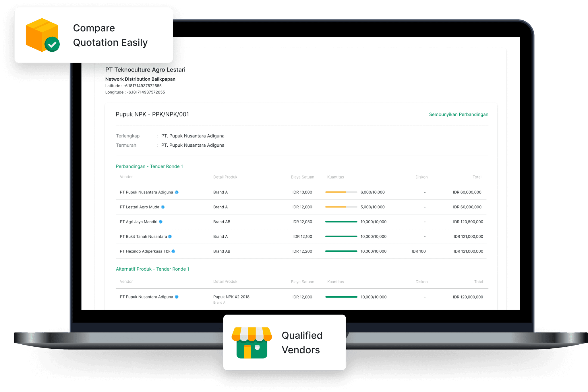Click Terlengkap vendor PT. Pupuk Nusantara Adiguna
The image size is (588, 392).
pyautogui.click(x=193, y=136)
